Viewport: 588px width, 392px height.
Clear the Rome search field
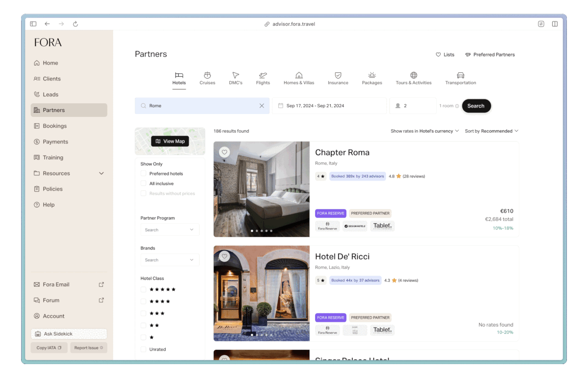click(262, 106)
